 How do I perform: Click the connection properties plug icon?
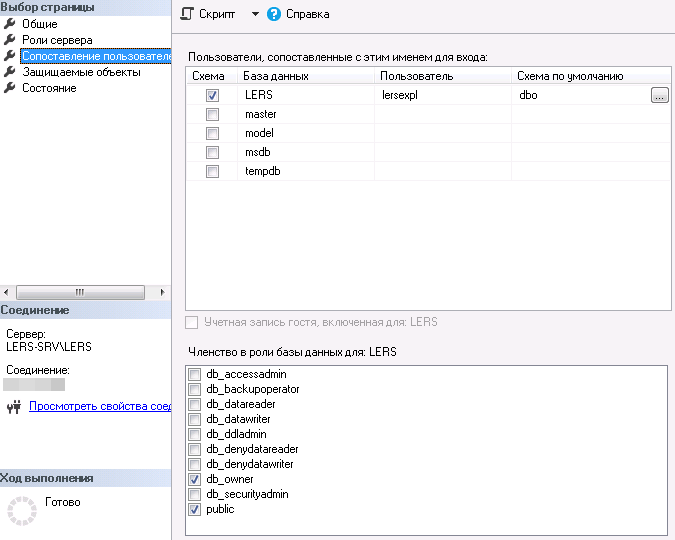click(x=14, y=407)
